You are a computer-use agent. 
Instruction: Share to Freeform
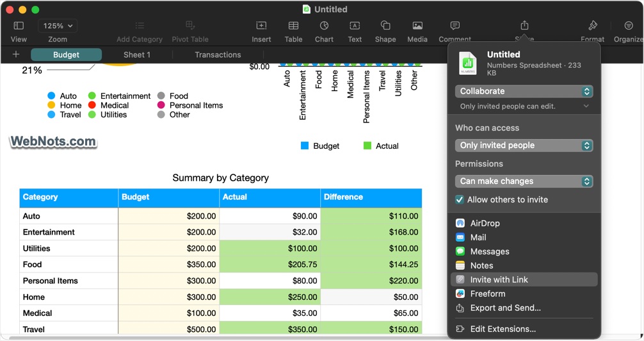point(524,294)
